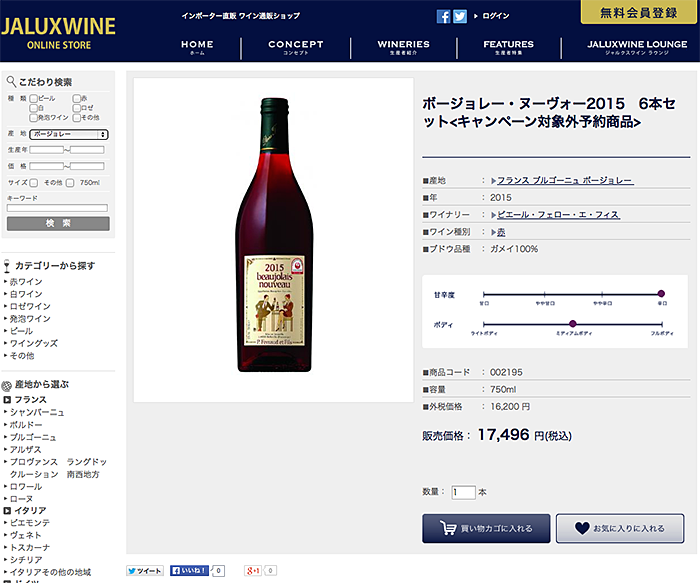Click お気に入りに入れる favorites button
700x583 pixels.
(620, 529)
